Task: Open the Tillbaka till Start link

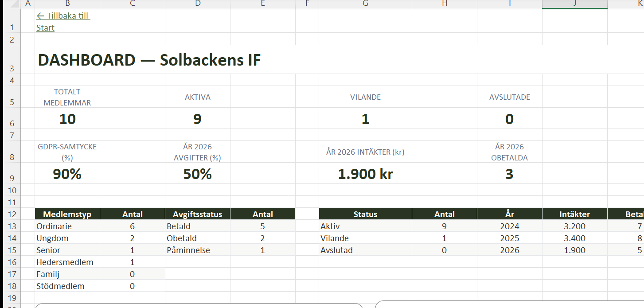Action: 63,22
